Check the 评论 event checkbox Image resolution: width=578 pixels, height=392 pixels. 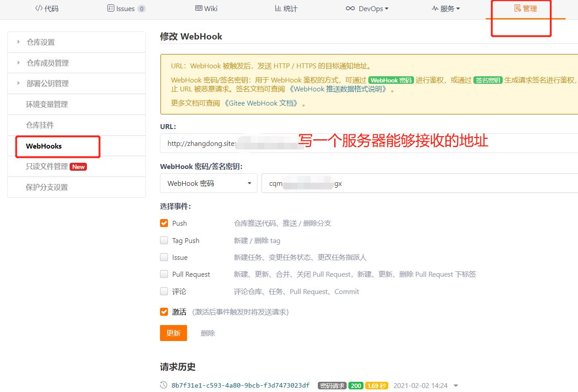click(164, 291)
